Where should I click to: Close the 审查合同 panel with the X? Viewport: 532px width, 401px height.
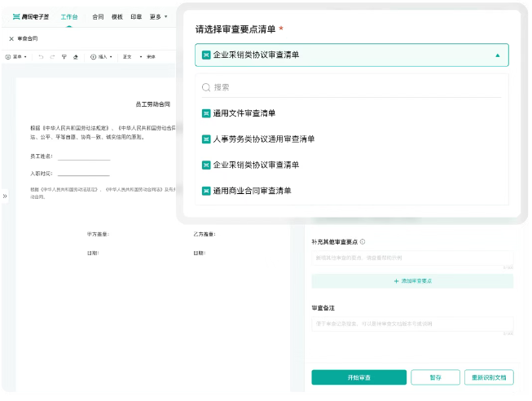tap(11, 38)
